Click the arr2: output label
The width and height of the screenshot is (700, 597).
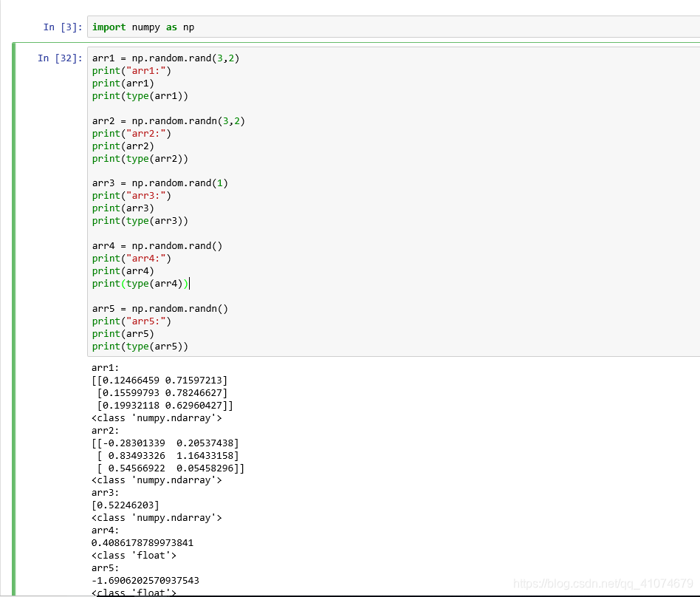[x=106, y=430]
